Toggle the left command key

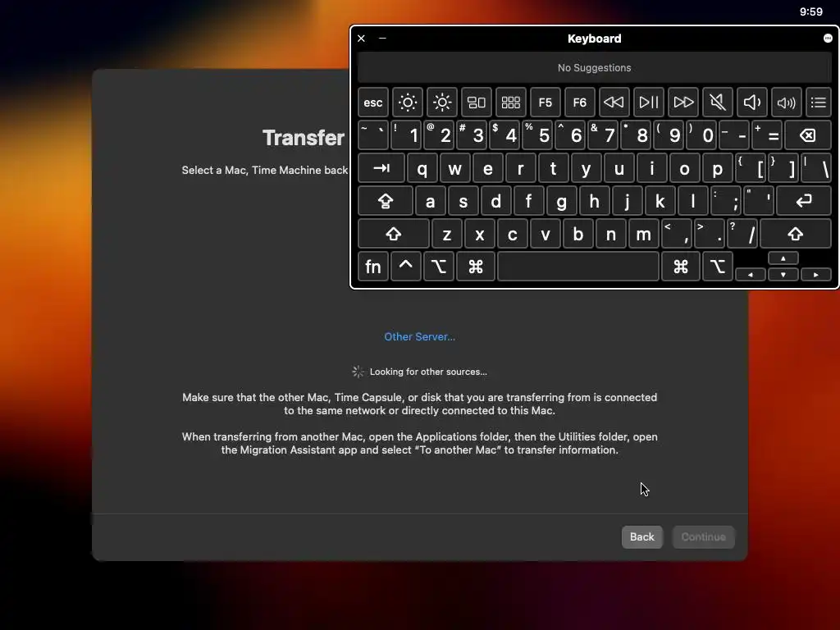point(476,267)
